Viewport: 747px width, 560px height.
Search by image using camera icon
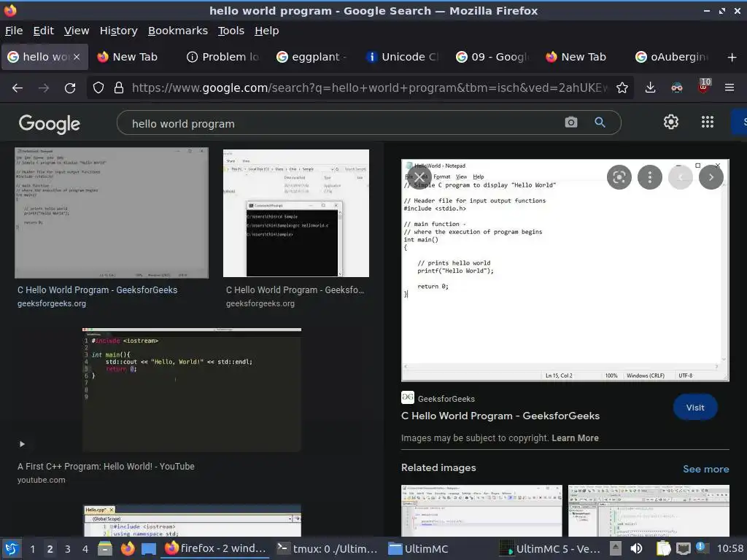pos(571,122)
